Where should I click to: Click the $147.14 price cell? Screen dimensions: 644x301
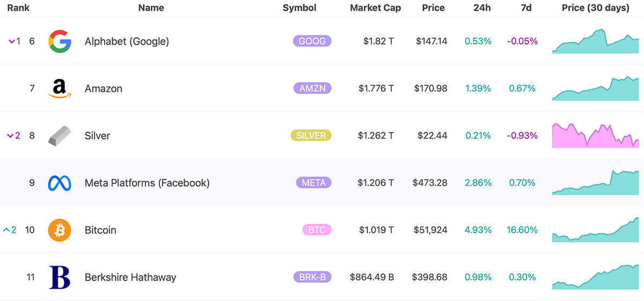pos(431,41)
